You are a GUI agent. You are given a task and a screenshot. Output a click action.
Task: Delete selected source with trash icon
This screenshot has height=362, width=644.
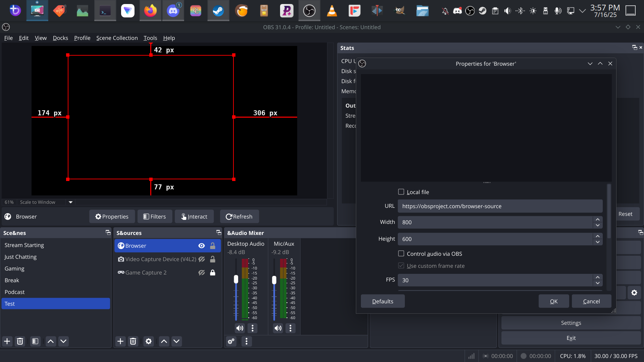pyautogui.click(x=133, y=341)
